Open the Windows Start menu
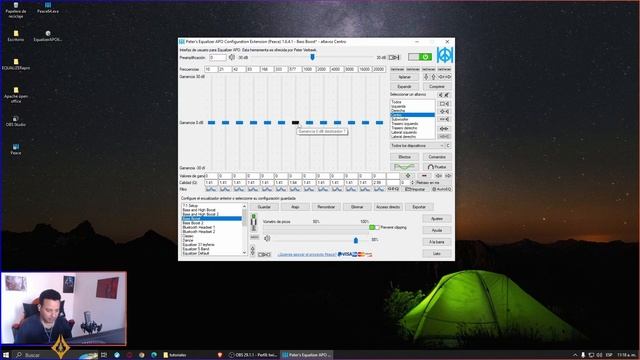 6,355
